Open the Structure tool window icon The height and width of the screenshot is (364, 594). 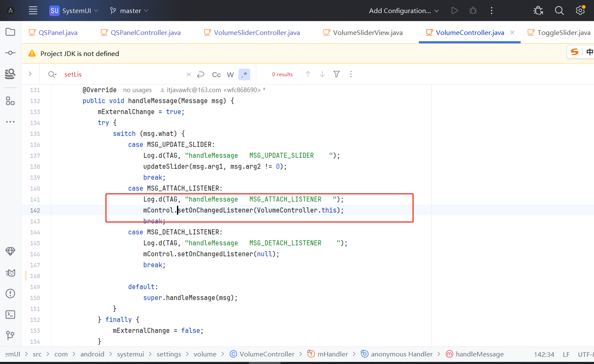coord(11,101)
